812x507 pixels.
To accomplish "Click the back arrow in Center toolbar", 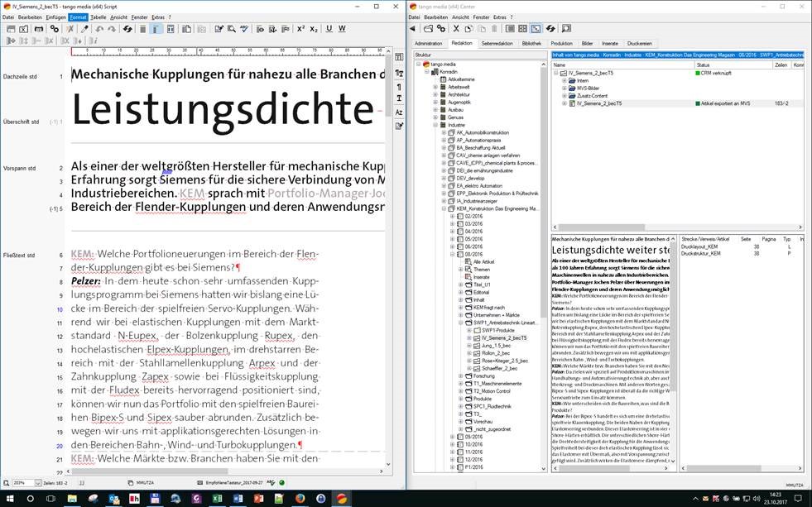I will (413, 29).
